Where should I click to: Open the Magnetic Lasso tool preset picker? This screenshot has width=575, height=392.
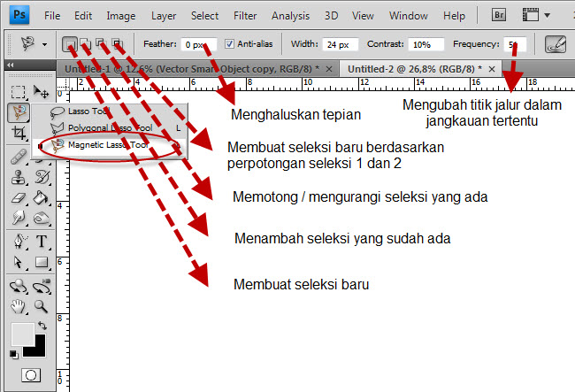[x=34, y=44]
